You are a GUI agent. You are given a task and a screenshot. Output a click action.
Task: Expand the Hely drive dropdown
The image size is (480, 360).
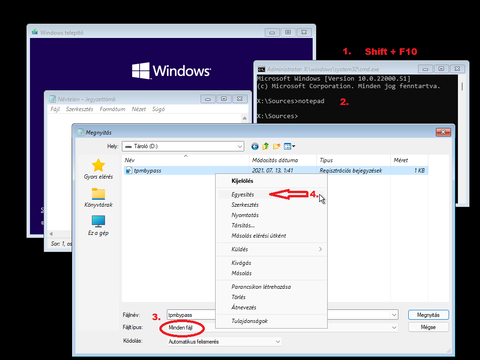(239, 146)
